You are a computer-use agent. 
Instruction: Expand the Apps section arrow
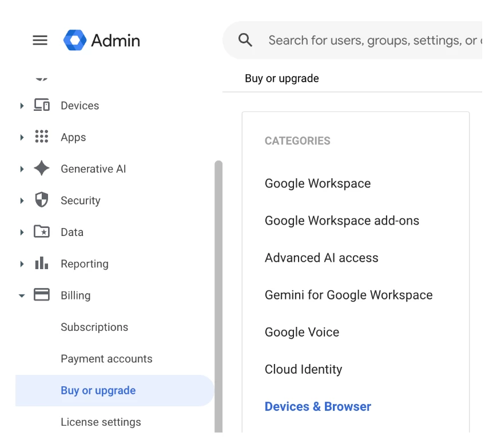pos(22,137)
